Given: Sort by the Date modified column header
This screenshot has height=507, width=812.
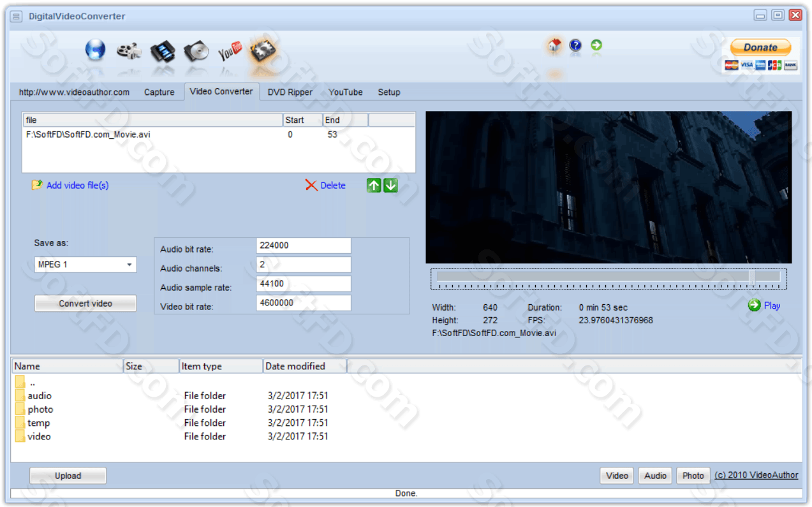Looking at the screenshot, I should click(x=305, y=366).
